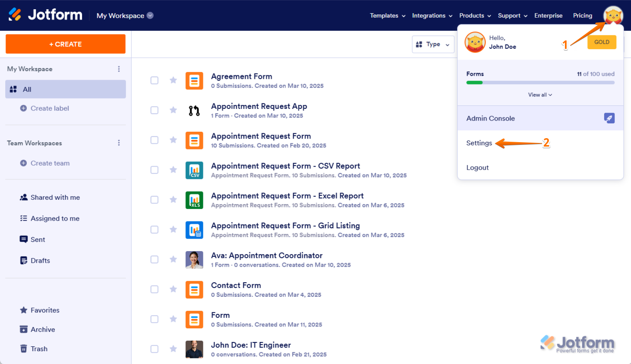Image resolution: width=631 pixels, height=364 pixels.
Task: Click the Archive box icon
Action: [24, 329]
